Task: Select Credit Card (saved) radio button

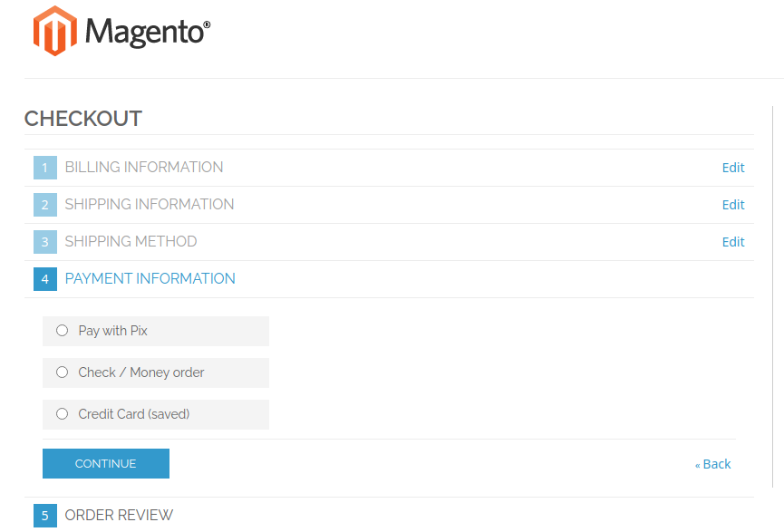Action: 63,414
